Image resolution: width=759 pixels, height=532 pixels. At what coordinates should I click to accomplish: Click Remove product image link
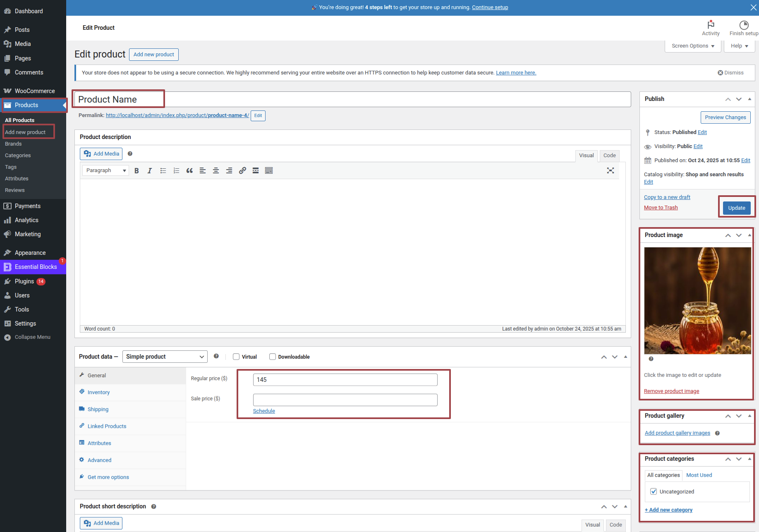tap(671, 391)
